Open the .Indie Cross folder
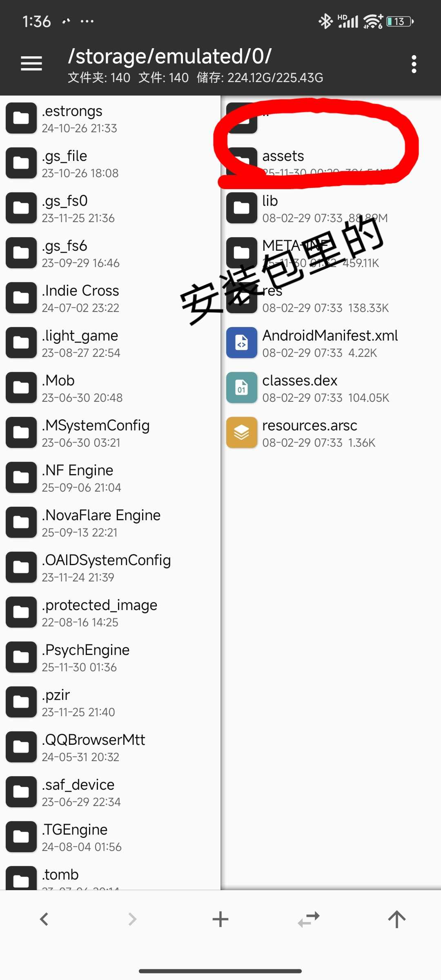The width and height of the screenshot is (441, 980). pos(80,298)
